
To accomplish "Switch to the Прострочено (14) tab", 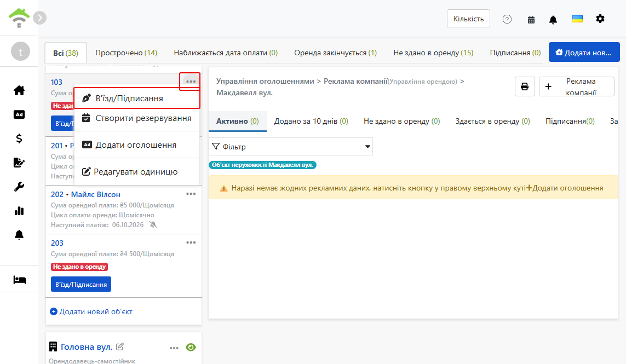I will (126, 53).
